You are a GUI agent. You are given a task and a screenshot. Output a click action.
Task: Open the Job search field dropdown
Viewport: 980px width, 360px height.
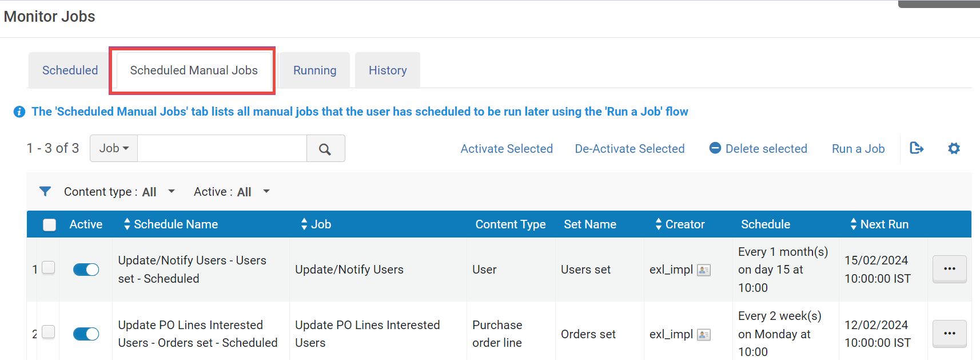coord(114,149)
